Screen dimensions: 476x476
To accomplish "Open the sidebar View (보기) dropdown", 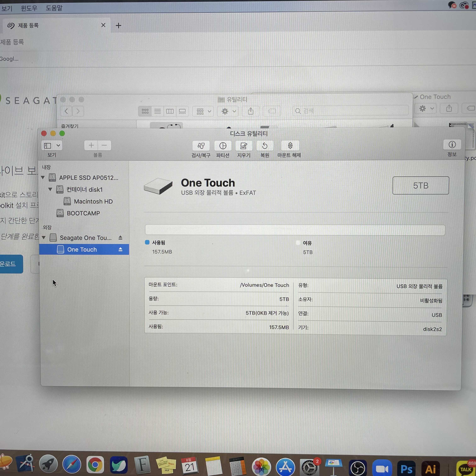I will click(52, 145).
